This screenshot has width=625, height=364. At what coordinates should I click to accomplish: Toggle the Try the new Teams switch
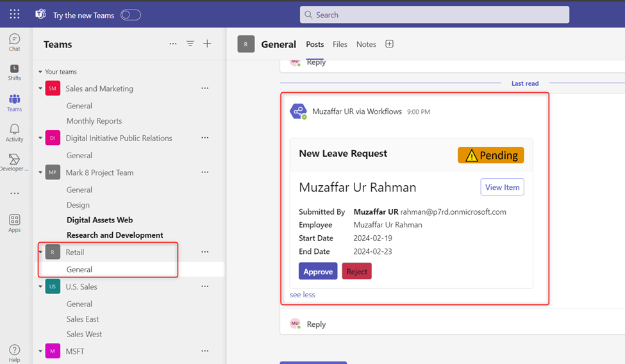[131, 15]
